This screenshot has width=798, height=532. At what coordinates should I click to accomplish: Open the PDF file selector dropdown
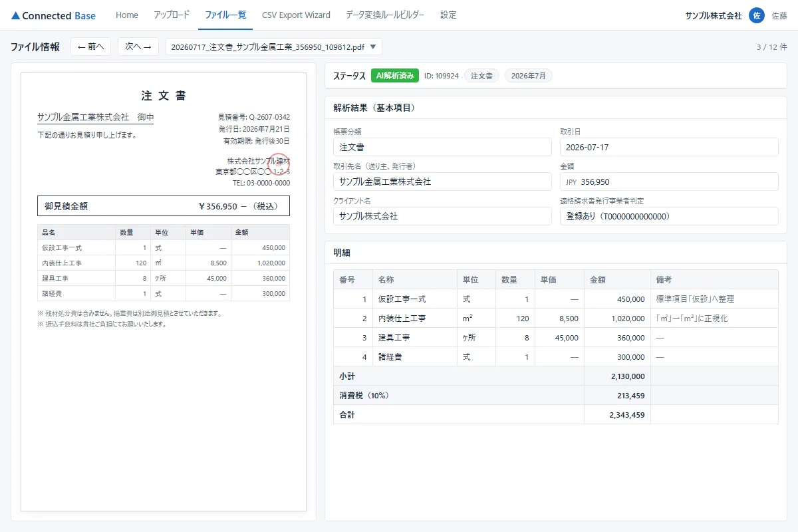click(x=274, y=47)
